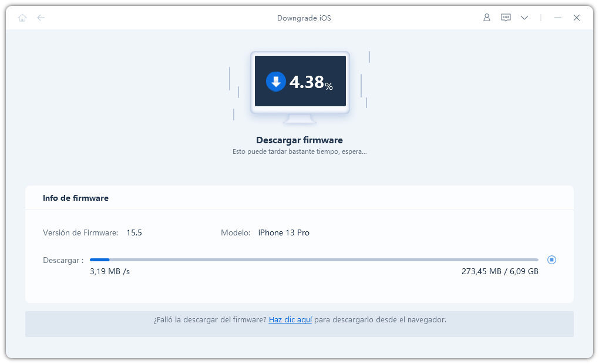Expand the title bar chevron menu
Screen dimensions: 599x364
point(524,18)
